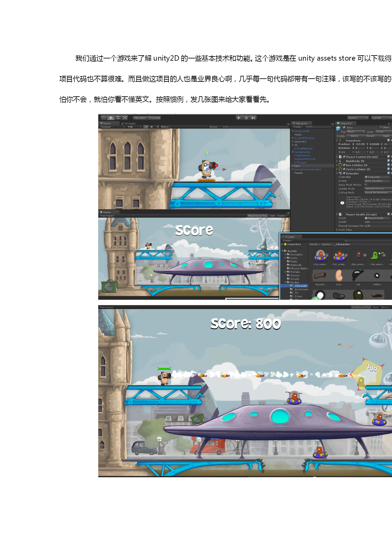
Task: Switch to the Animator tab
Action: [129, 123]
